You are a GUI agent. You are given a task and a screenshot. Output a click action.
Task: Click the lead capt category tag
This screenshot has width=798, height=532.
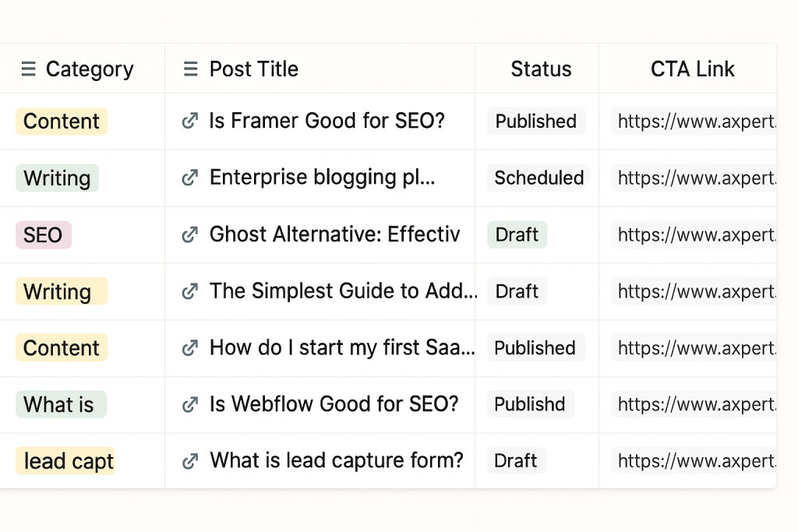point(65,461)
